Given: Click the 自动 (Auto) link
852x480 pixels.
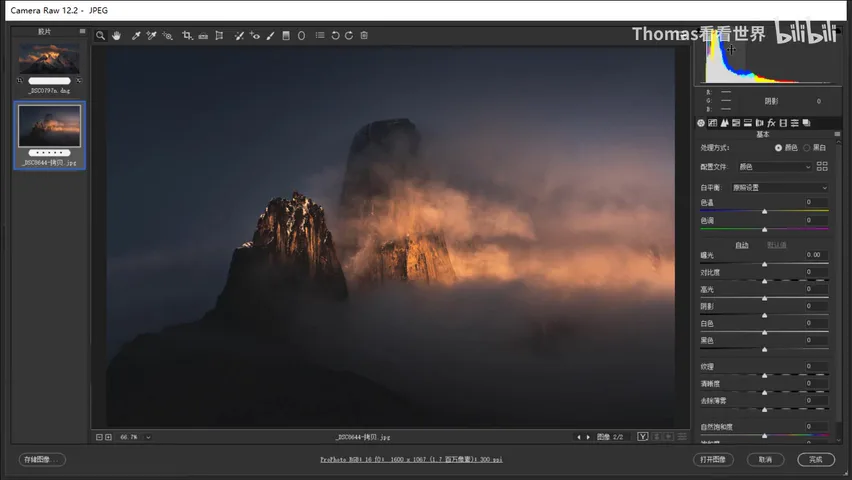Looking at the screenshot, I should coord(742,245).
